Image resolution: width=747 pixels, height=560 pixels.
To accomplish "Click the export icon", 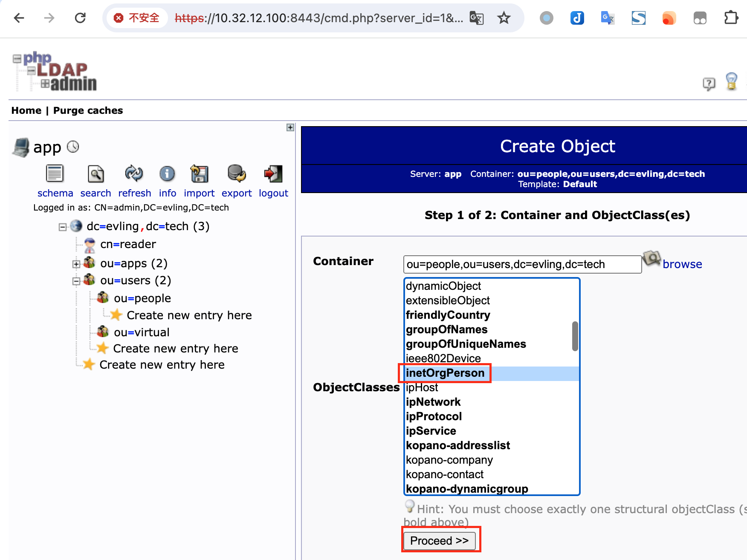I will [237, 174].
